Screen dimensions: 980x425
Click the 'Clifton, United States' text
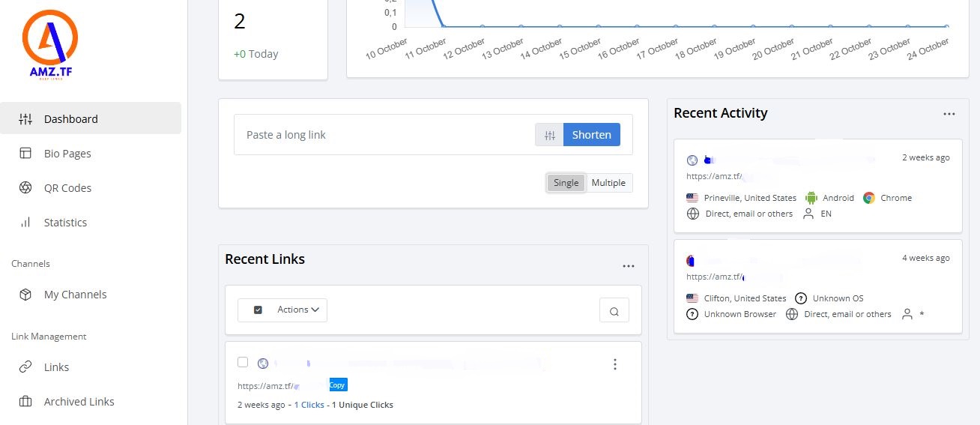coord(745,298)
